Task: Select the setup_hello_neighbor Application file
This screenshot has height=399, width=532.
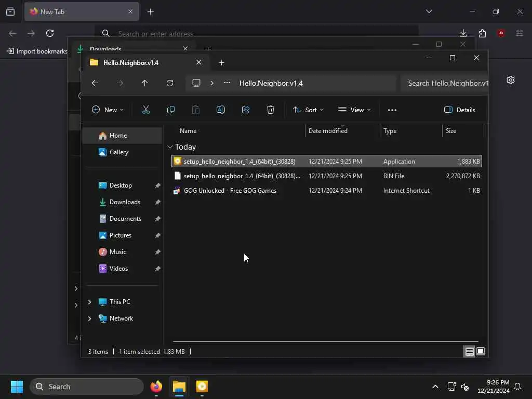Action: point(326,161)
